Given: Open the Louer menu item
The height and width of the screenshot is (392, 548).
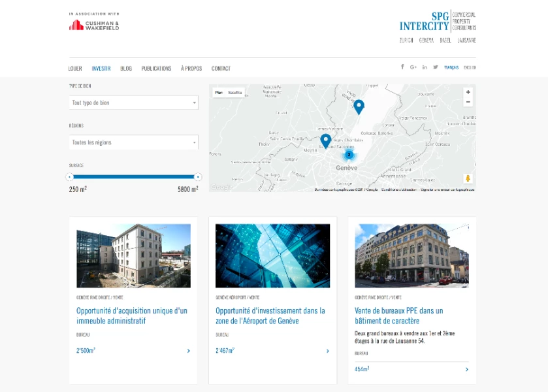Looking at the screenshot, I should pyautogui.click(x=75, y=69).
